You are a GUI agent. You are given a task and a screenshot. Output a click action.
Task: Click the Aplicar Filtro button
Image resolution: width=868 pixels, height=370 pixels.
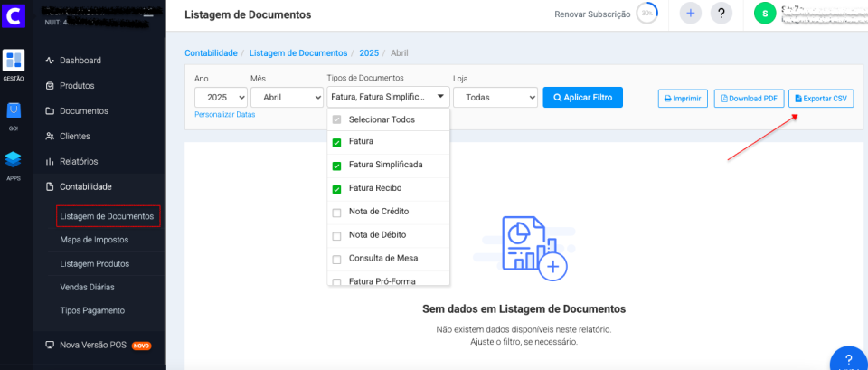(x=582, y=97)
